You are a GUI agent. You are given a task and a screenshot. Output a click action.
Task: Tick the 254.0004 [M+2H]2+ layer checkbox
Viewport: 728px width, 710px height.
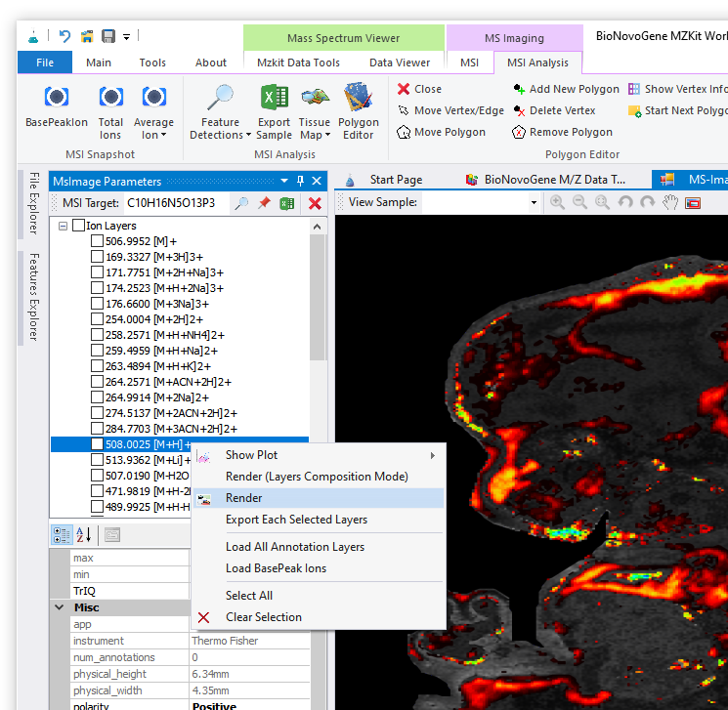pyautogui.click(x=97, y=319)
